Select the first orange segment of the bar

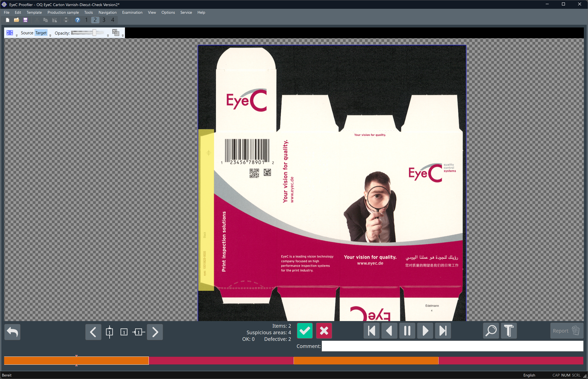click(76, 361)
